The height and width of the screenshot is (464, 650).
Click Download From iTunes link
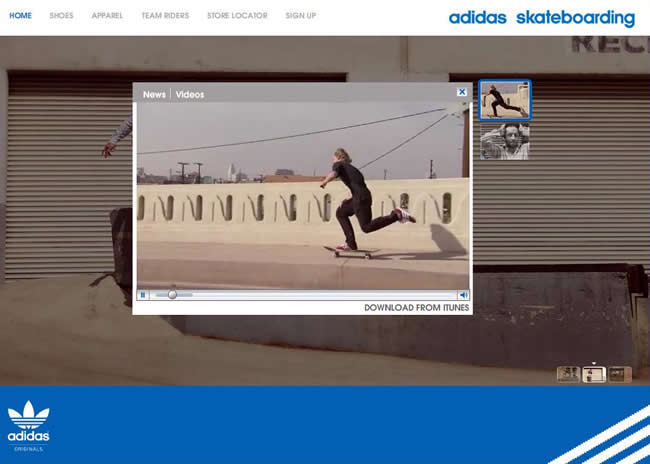coord(417,308)
